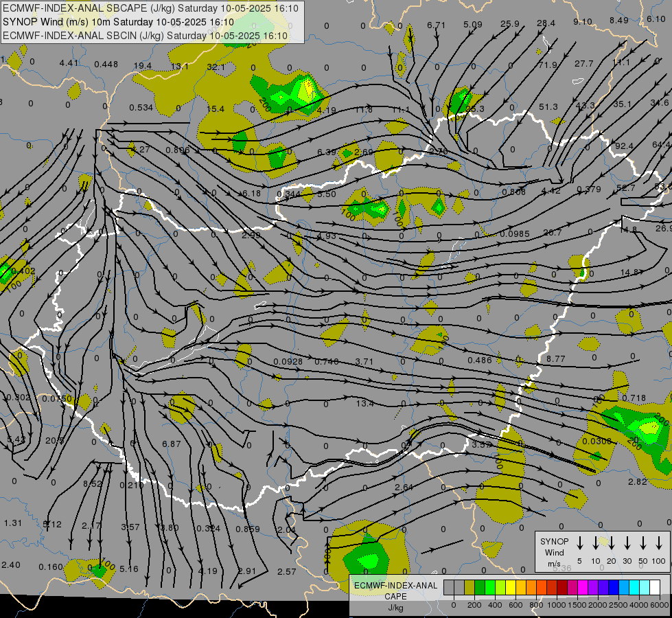Click the 32.1 value on the map
Screen dimensions: 672x618
(216, 67)
